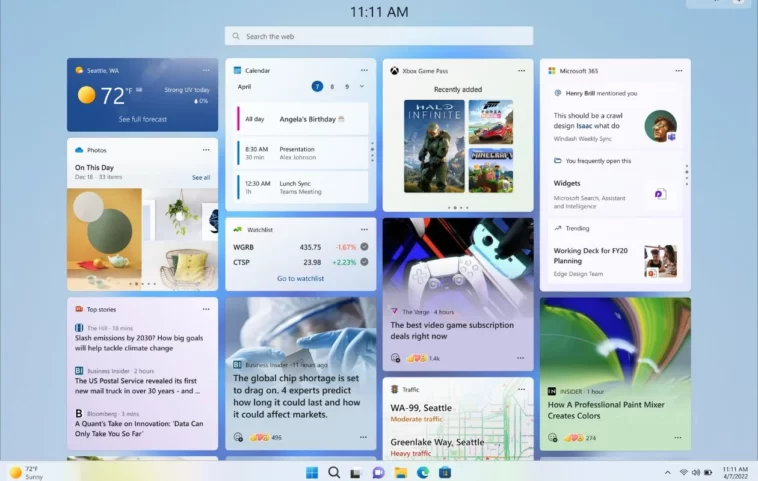Viewport: 758px width, 481px height.
Task: Show hidden system tray icons
Action: coord(668,472)
